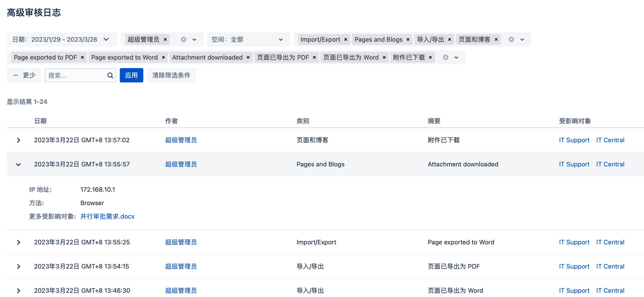The image size is (644, 297).
Task: Collapse the 13:55:57 Attachment downloaded row
Action: (18, 164)
